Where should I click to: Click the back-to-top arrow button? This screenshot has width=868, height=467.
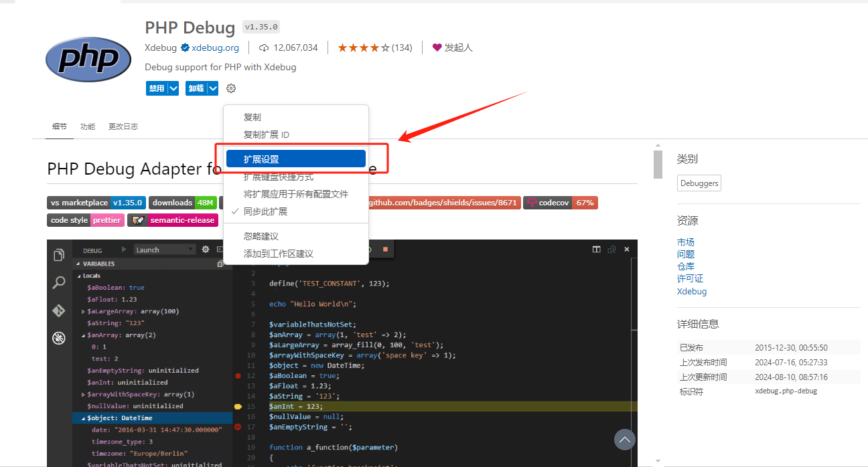624,440
